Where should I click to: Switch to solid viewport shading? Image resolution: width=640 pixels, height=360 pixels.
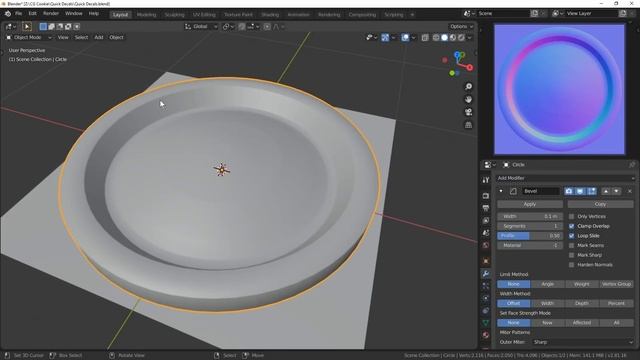point(444,38)
